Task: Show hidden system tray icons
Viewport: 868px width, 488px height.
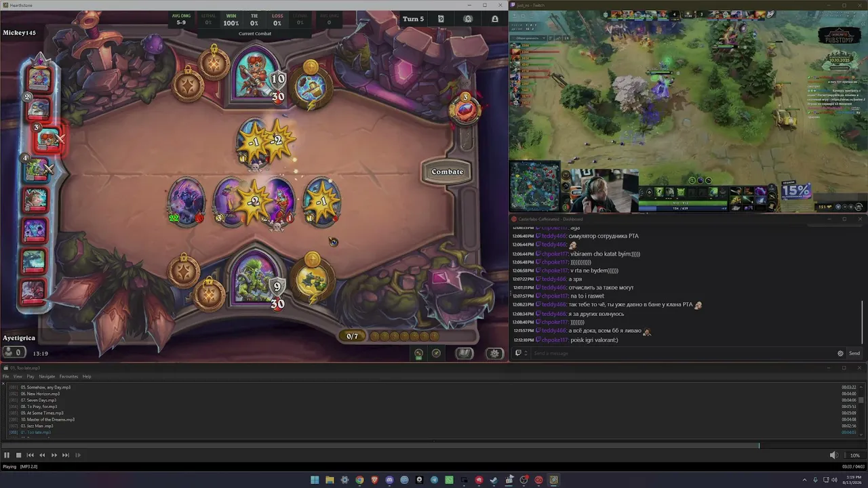Action: point(805,480)
